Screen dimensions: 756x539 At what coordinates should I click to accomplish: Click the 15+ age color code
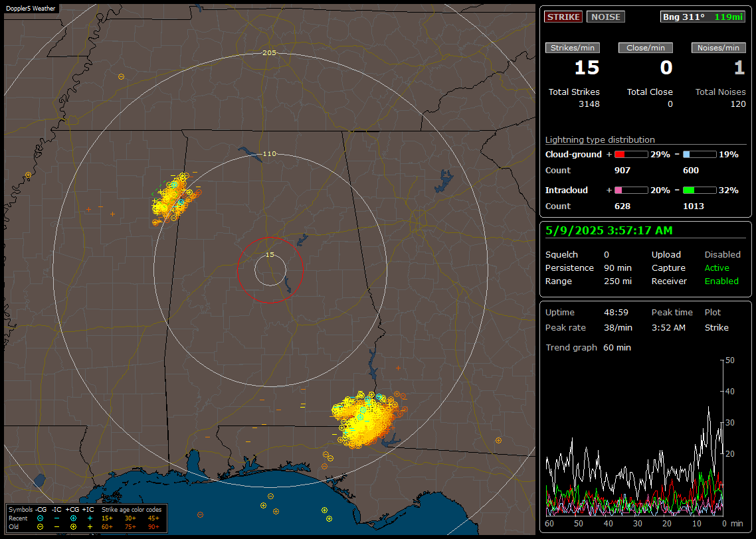pos(107,518)
